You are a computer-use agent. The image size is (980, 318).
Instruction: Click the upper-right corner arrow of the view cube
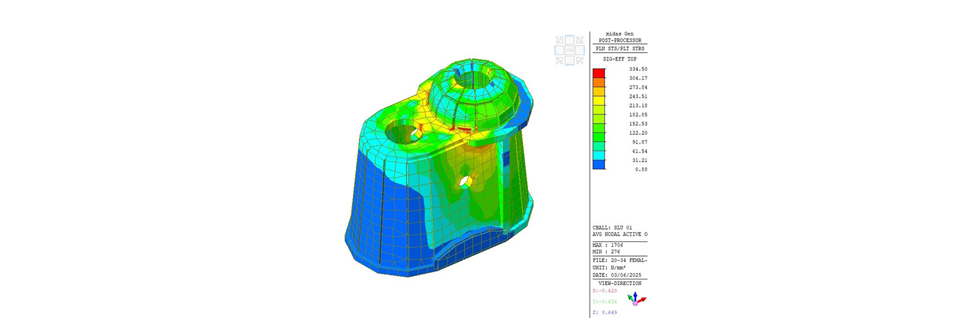[580, 40]
